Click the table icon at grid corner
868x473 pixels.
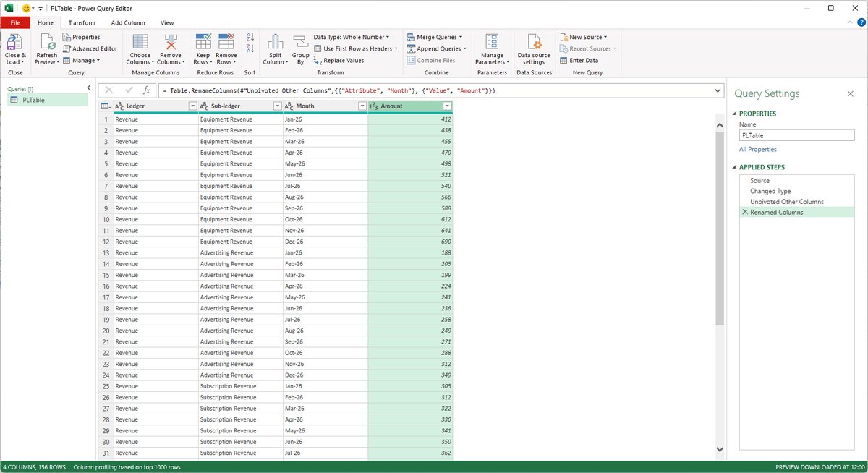(x=106, y=106)
